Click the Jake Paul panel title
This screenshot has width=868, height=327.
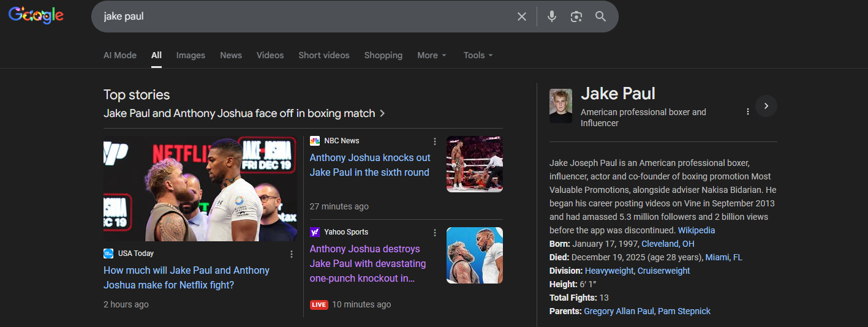618,94
